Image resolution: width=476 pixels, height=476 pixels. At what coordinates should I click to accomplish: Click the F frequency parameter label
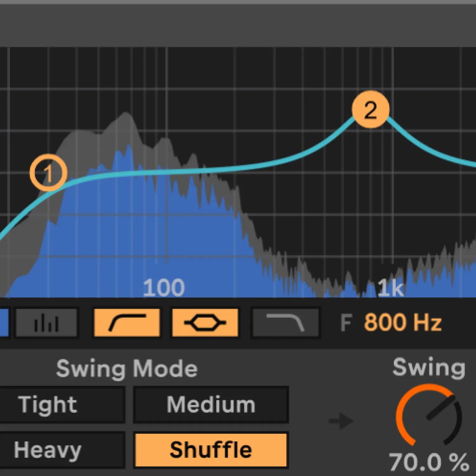coord(346,323)
